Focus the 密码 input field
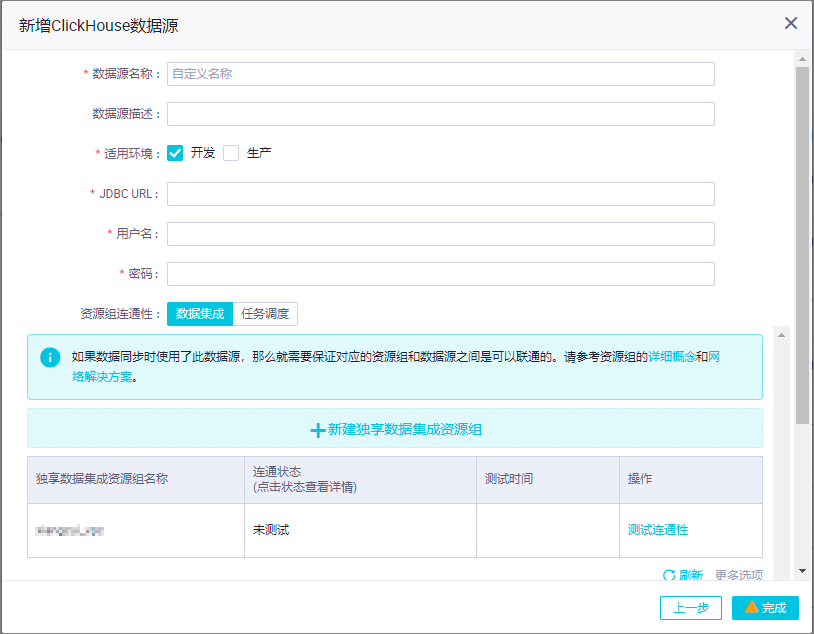The image size is (814, 634). point(441,274)
